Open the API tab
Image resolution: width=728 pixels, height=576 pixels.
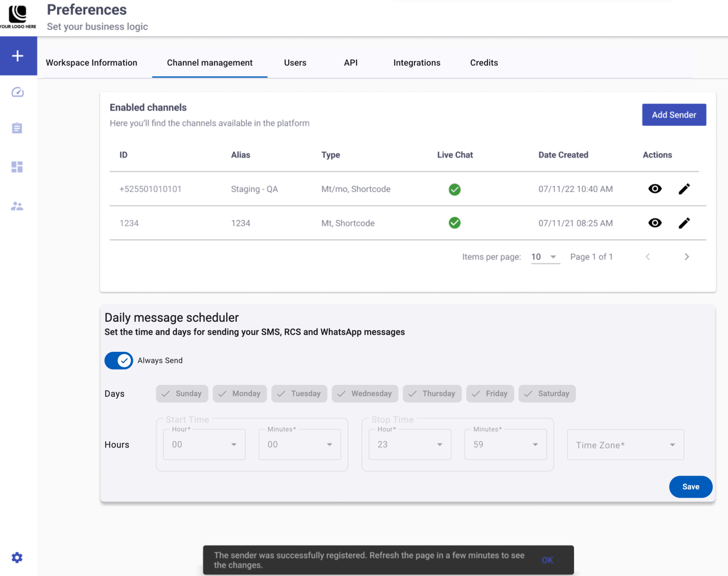[351, 63]
